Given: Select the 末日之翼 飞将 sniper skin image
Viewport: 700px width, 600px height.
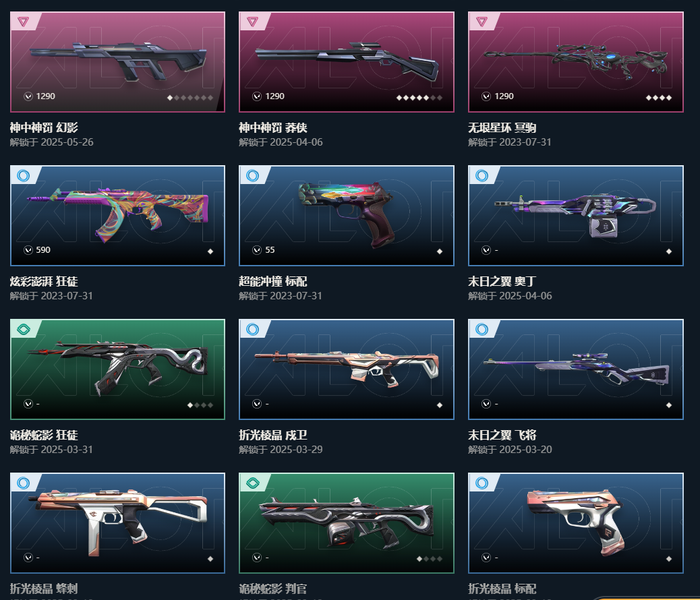Looking at the screenshot, I should click(575, 369).
